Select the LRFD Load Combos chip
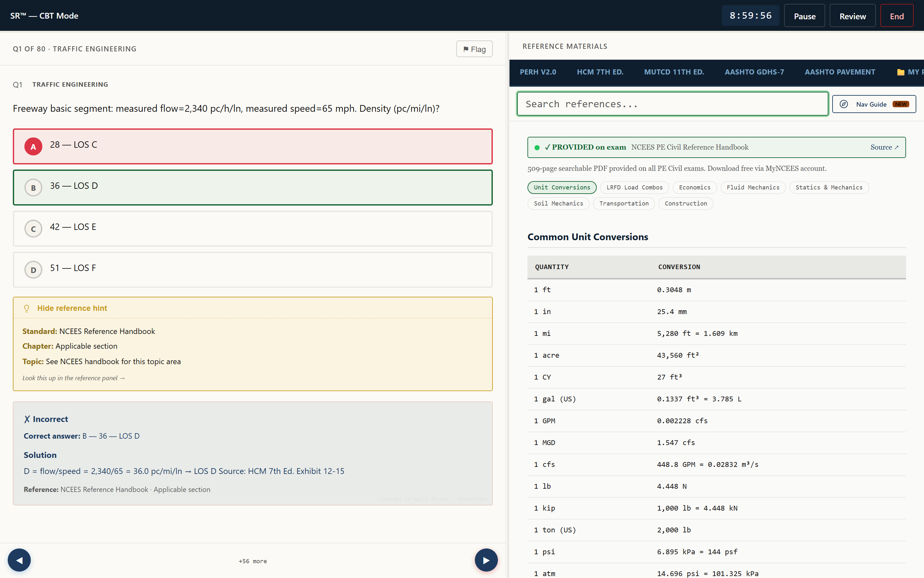The image size is (924, 578). click(x=634, y=187)
